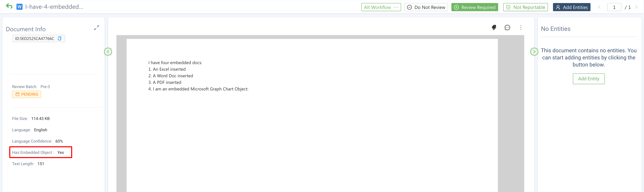Click the tag icon above document
Image resolution: width=644 pixels, height=192 pixels.
(x=494, y=28)
